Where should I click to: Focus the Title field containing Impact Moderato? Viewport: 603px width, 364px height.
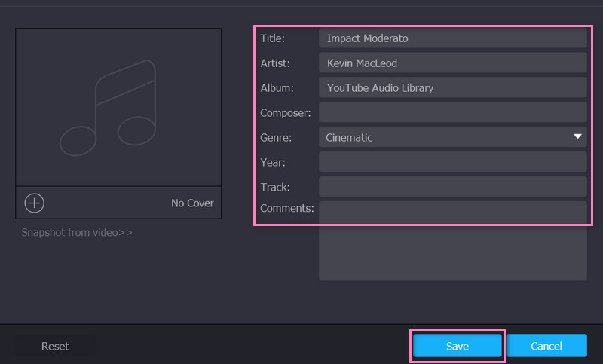point(452,38)
